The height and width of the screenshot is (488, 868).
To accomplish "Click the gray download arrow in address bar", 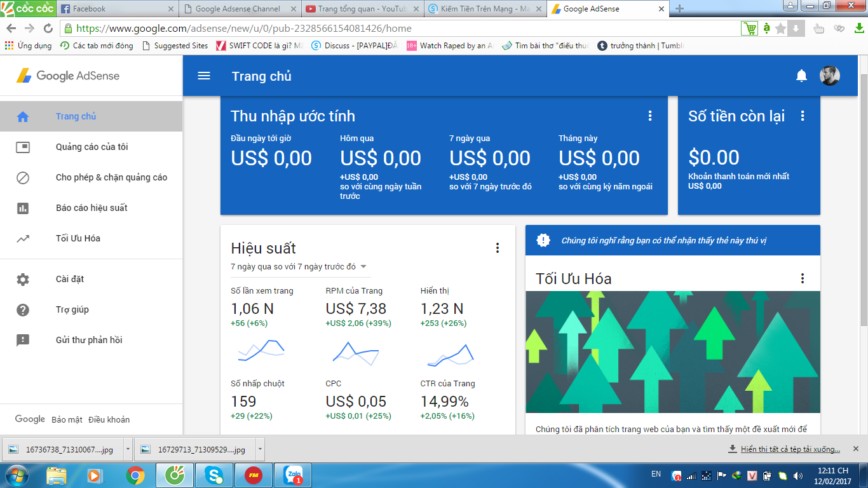I will coord(796,28).
